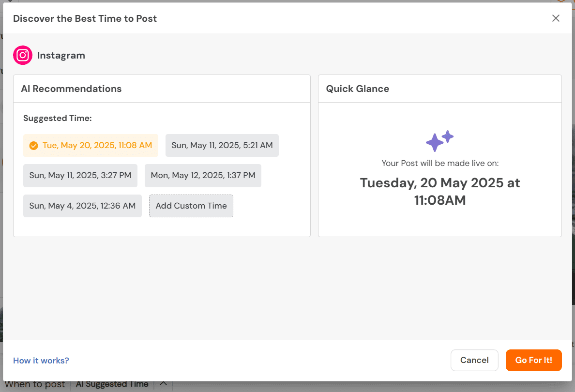
Task: Select the Sun, May 11, 5:21 AM time slot
Action: pyautogui.click(x=222, y=145)
